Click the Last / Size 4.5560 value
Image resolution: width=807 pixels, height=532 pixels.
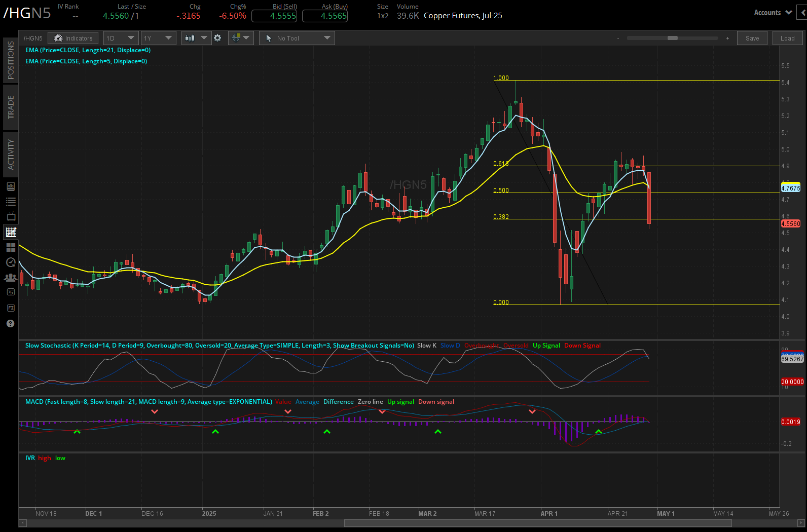coord(116,16)
